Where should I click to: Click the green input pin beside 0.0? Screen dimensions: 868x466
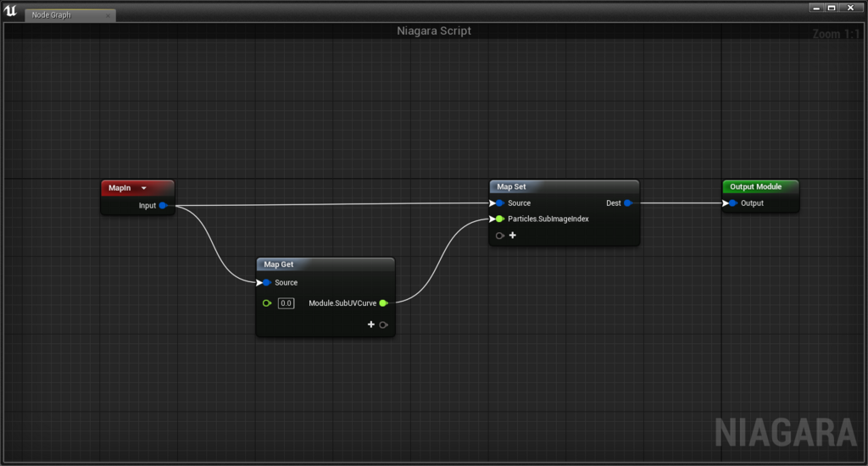coord(267,303)
